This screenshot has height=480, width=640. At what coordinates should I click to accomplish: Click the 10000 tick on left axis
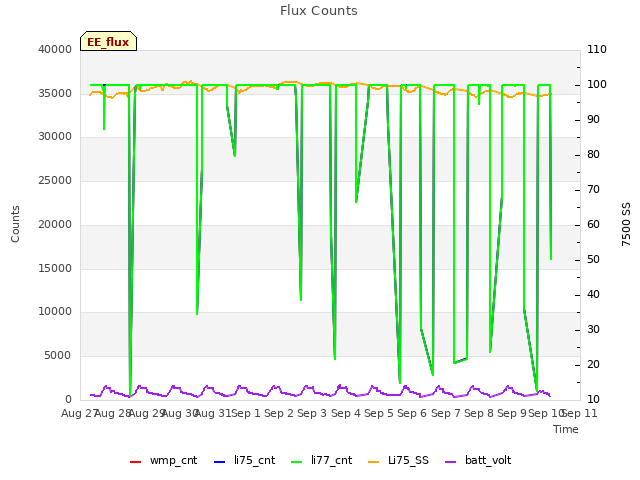(55, 312)
